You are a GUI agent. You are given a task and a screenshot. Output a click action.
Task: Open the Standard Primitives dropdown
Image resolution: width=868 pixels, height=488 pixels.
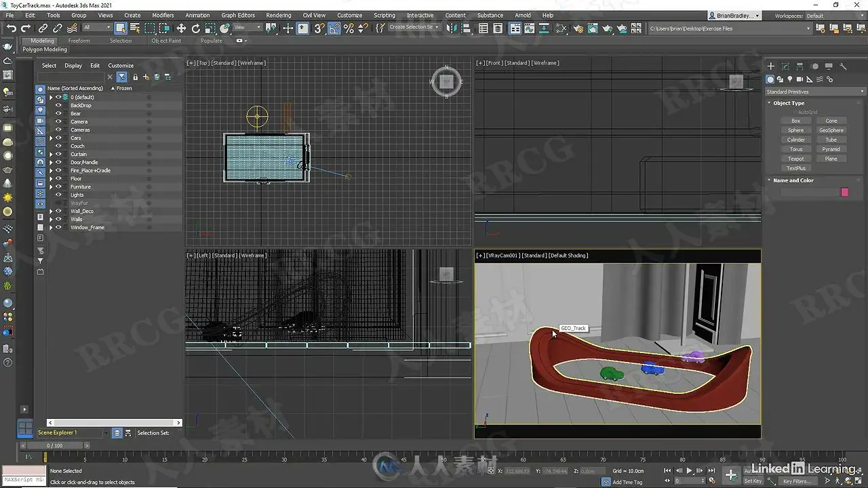[814, 91]
